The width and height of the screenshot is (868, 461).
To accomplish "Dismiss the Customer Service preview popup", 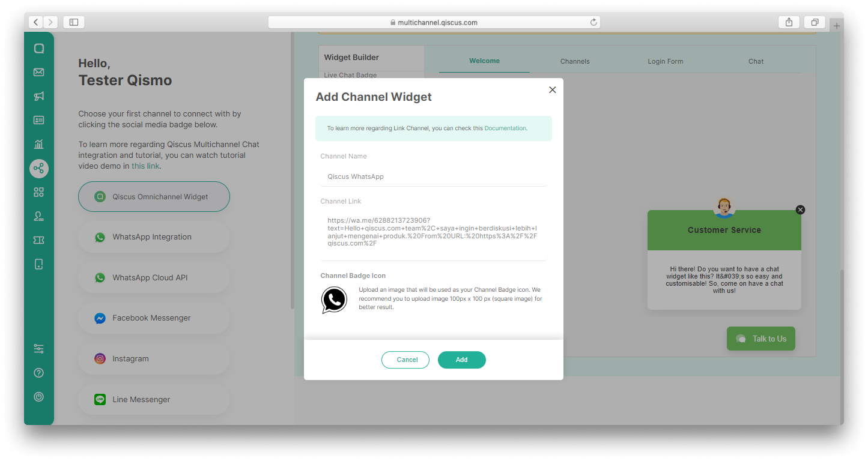I will (800, 209).
